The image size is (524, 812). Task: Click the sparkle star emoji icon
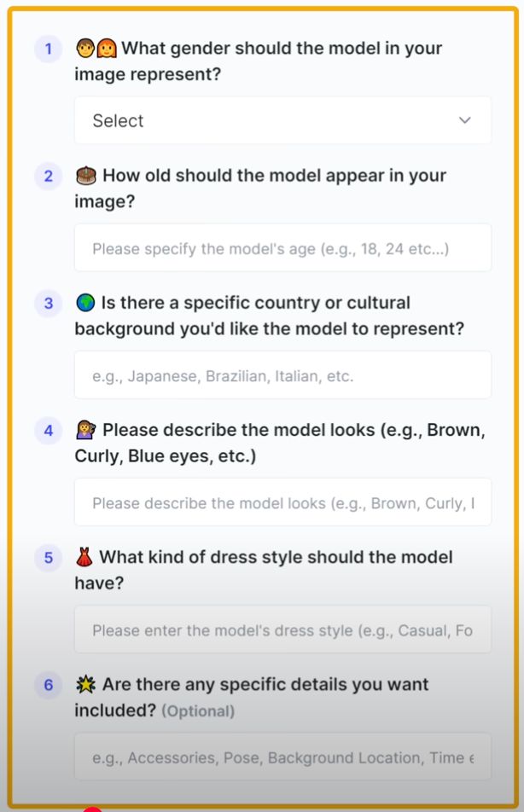point(86,685)
